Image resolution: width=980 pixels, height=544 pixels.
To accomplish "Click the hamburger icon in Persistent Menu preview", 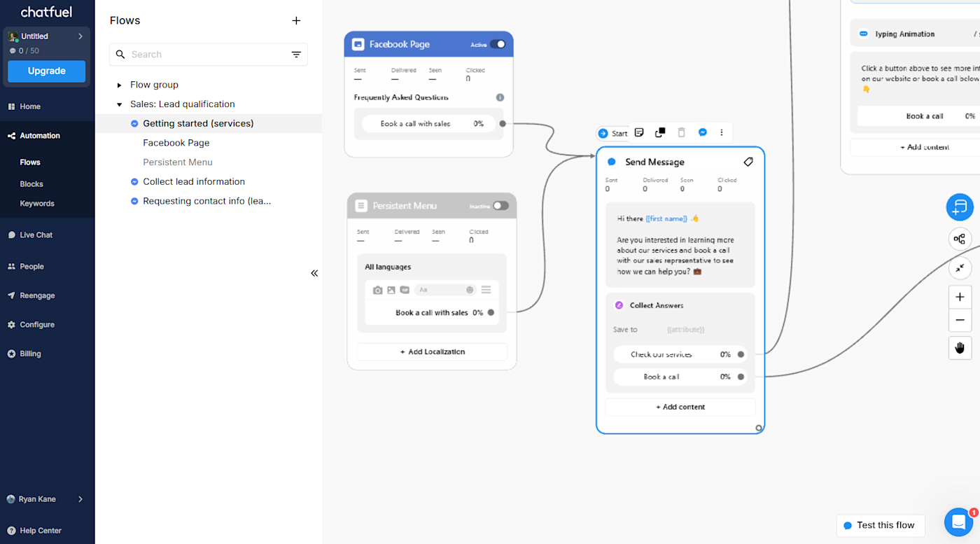I will (x=486, y=290).
